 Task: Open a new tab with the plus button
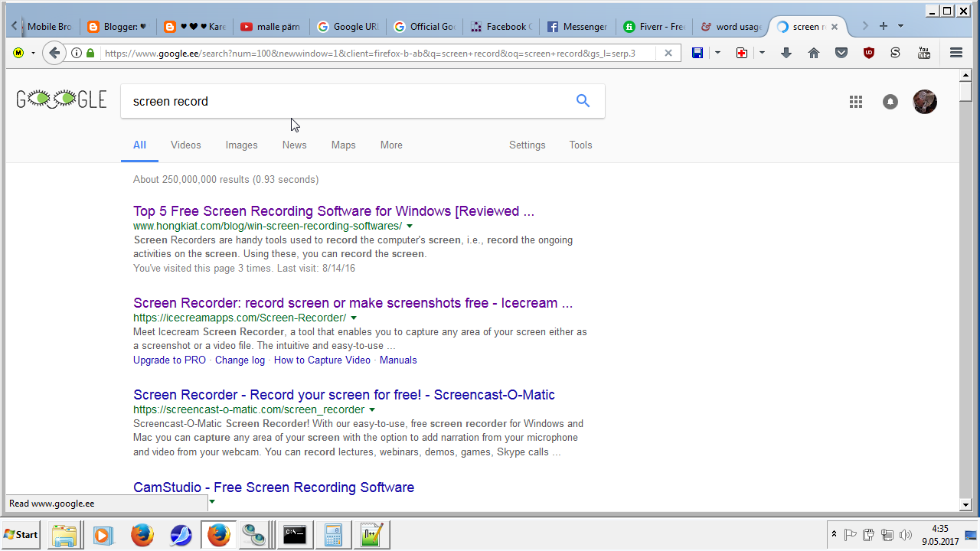[884, 26]
